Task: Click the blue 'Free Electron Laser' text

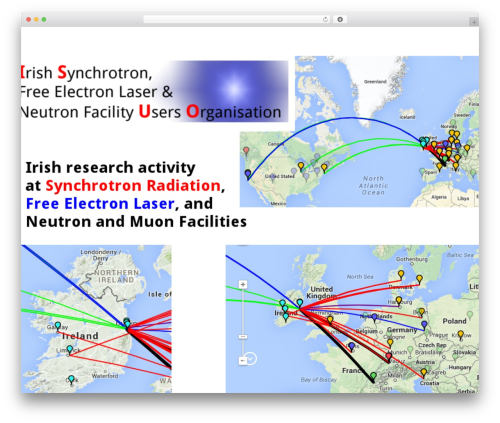Action: coord(100,204)
